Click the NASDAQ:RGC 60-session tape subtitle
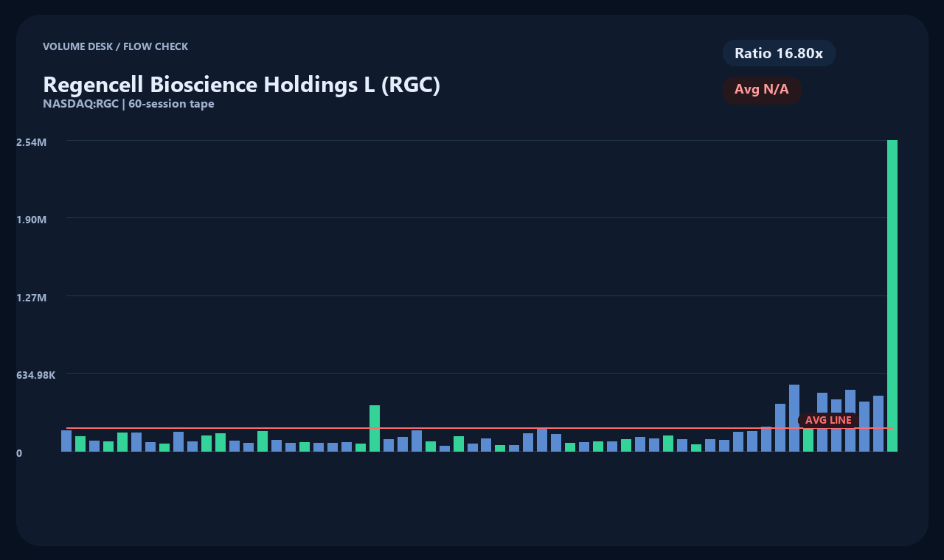 click(x=128, y=104)
